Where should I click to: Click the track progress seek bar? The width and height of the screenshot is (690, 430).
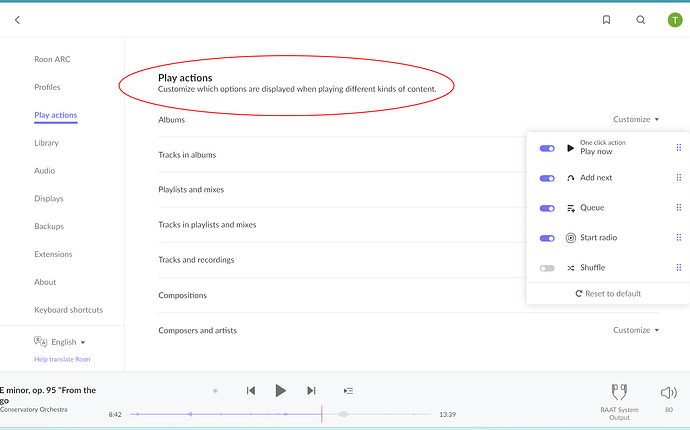click(x=280, y=414)
